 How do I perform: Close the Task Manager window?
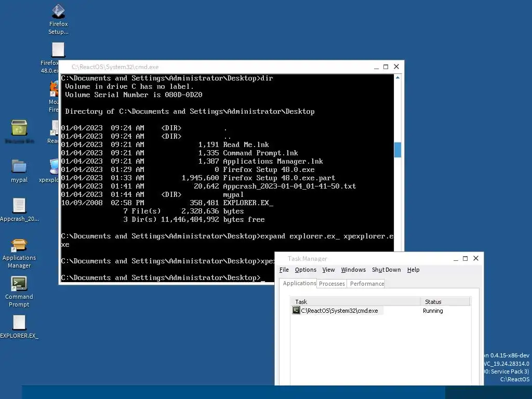pyautogui.click(x=476, y=259)
